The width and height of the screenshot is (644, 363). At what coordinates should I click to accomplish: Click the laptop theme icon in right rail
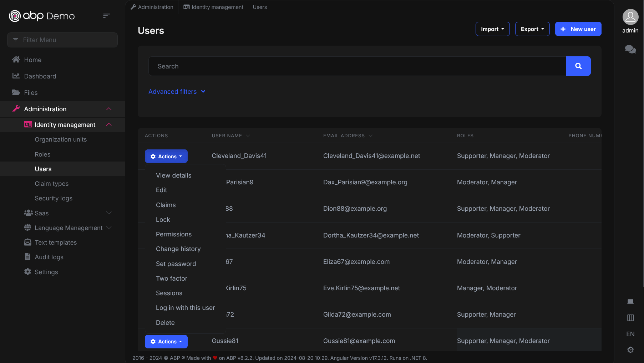pos(630,302)
